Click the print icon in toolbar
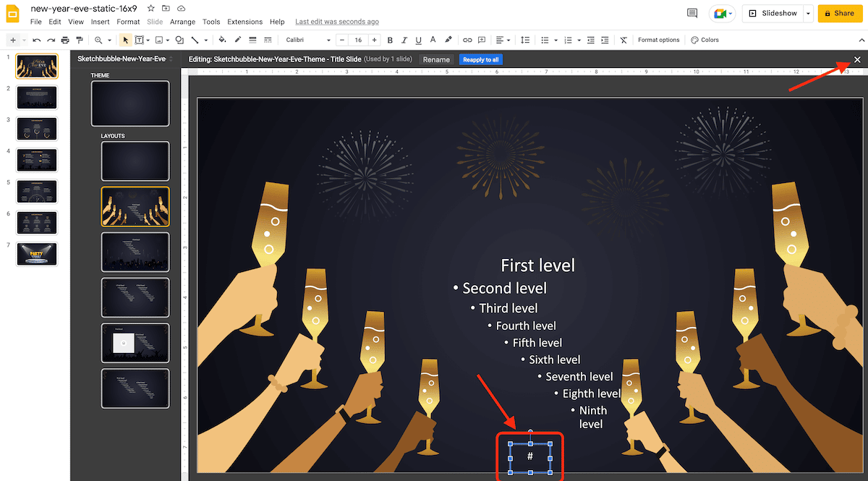 coord(66,40)
